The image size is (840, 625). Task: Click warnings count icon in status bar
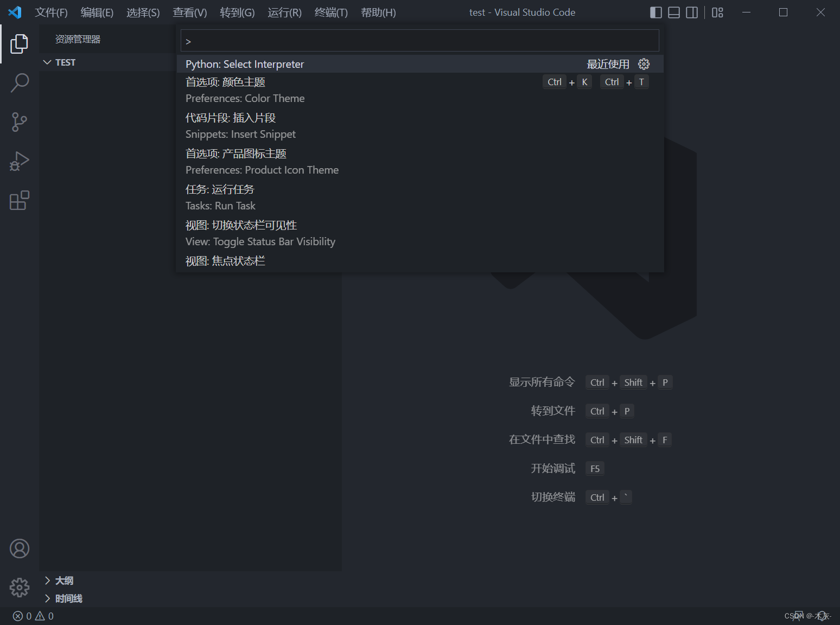tap(40, 616)
